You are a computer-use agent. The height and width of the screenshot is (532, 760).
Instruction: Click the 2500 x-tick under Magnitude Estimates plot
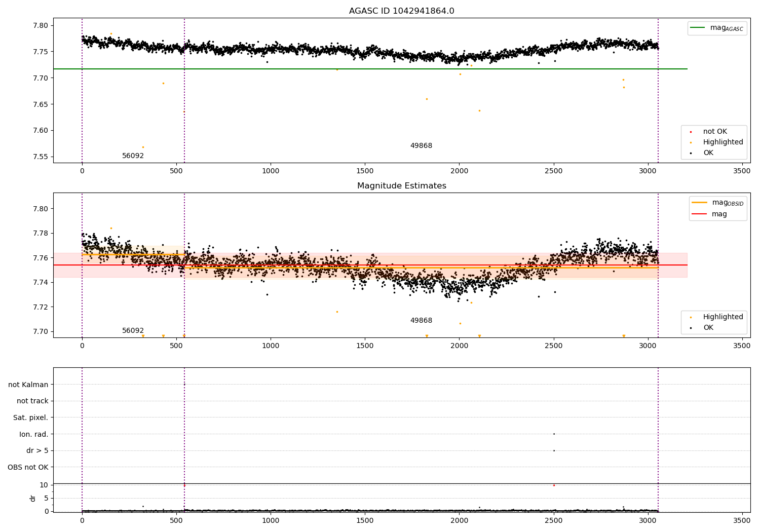point(553,346)
